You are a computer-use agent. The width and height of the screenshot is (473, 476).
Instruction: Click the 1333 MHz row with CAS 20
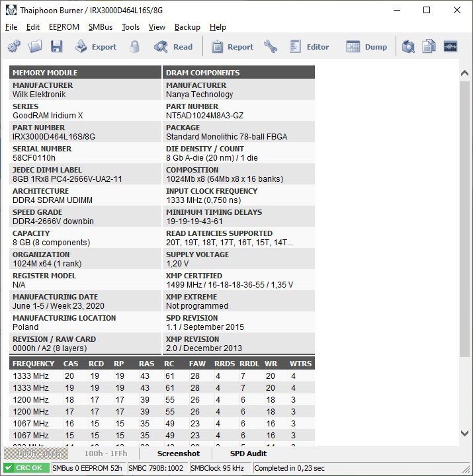coord(162,376)
